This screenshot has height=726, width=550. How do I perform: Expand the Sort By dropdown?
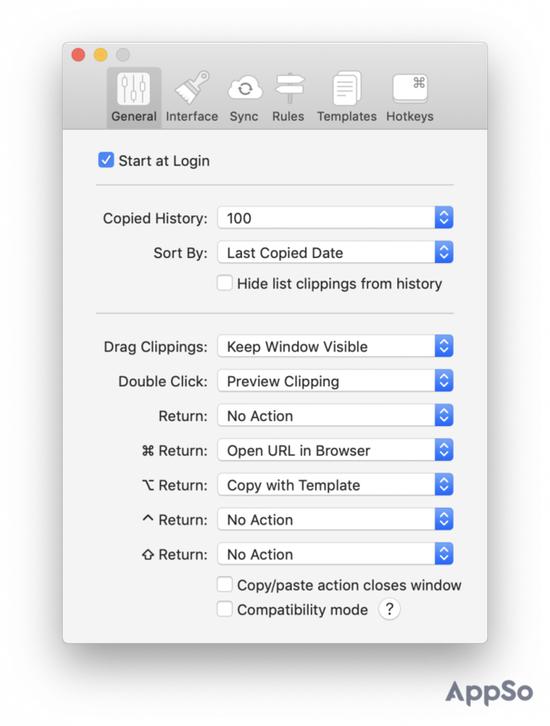(x=335, y=252)
